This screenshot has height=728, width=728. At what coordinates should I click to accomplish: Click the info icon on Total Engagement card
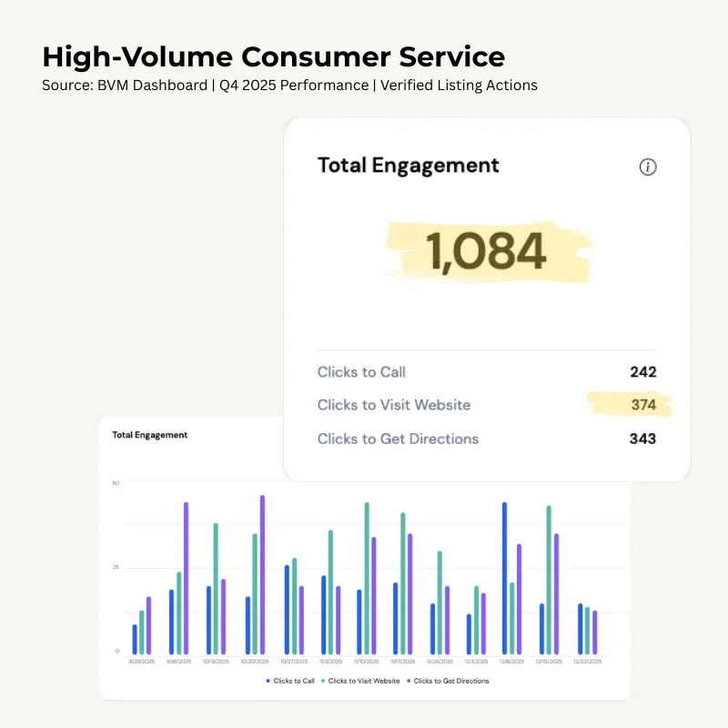(647, 167)
